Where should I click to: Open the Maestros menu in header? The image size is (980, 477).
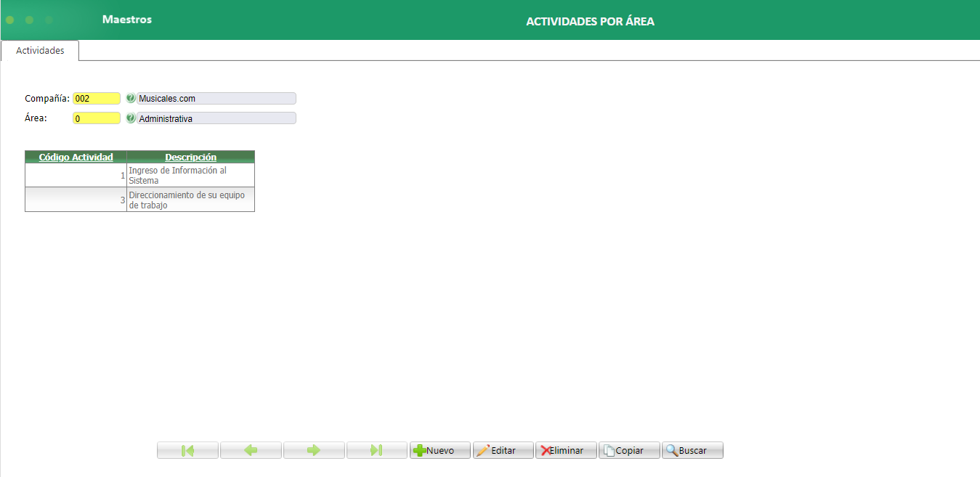coord(127,20)
